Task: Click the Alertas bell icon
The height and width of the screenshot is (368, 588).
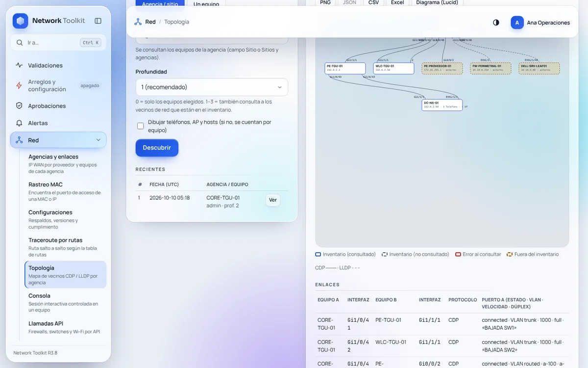Action: click(x=19, y=123)
